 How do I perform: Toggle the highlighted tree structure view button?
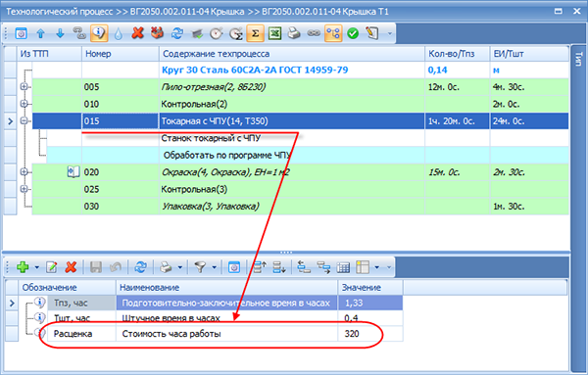pos(333,33)
